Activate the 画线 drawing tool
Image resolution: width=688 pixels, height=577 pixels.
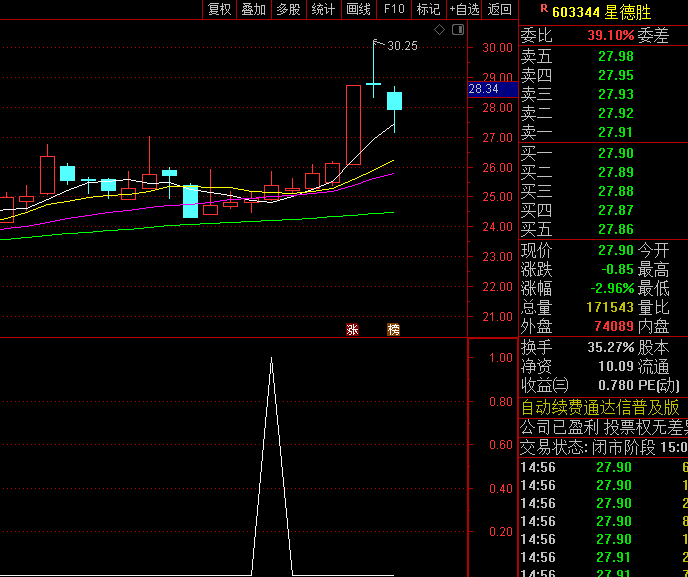pyautogui.click(x=358, y=10)
